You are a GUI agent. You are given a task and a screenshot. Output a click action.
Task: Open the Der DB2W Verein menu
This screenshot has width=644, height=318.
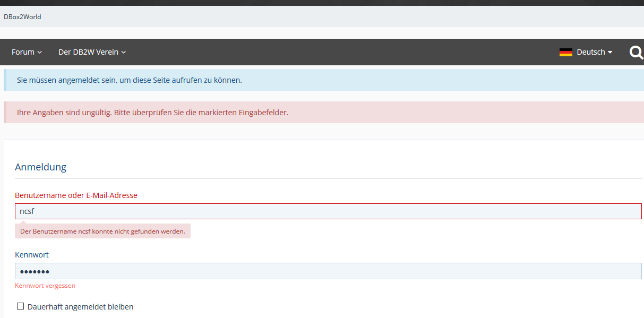(x=88, y=52)
